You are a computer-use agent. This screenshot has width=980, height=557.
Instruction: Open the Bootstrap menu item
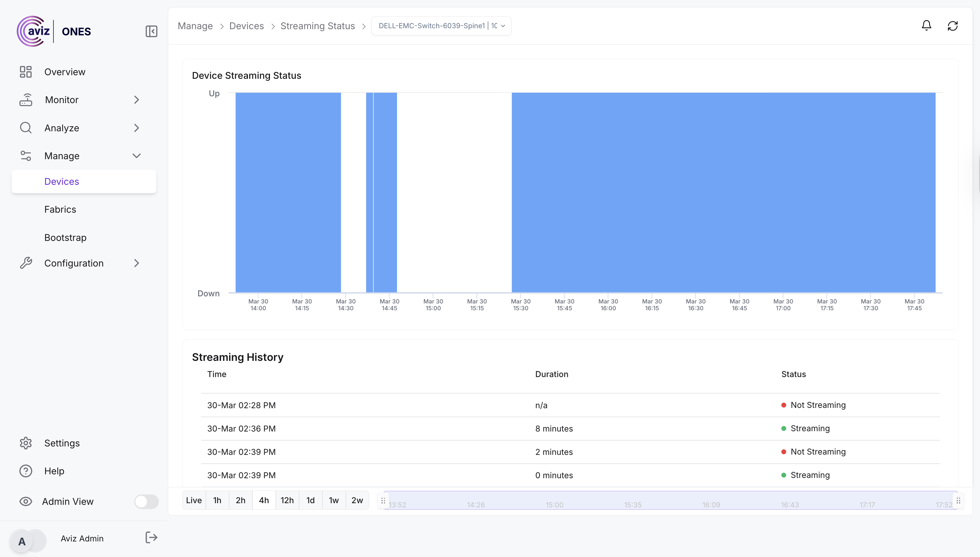click(x=65, y=238)
